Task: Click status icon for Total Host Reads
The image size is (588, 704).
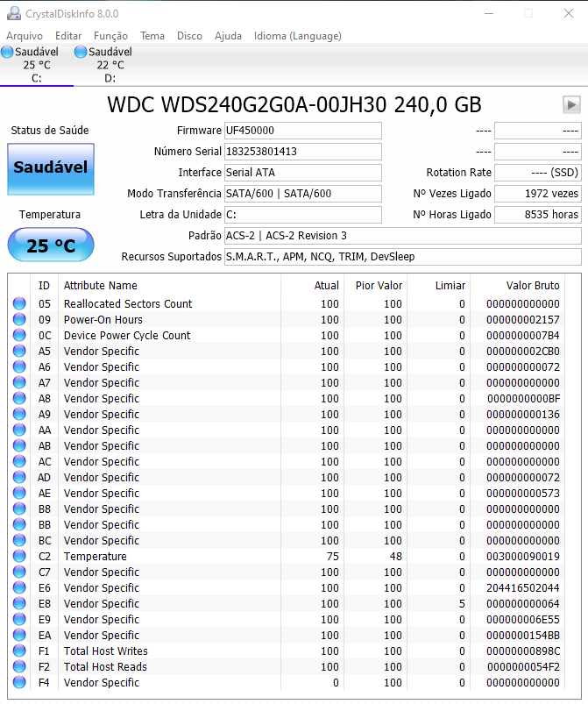Action: (19, 666)
